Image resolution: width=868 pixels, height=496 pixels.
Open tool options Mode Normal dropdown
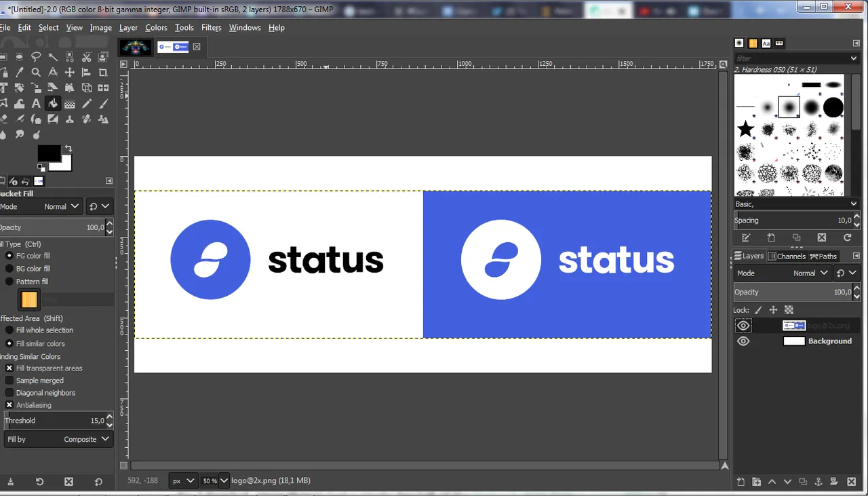[41, 206]
